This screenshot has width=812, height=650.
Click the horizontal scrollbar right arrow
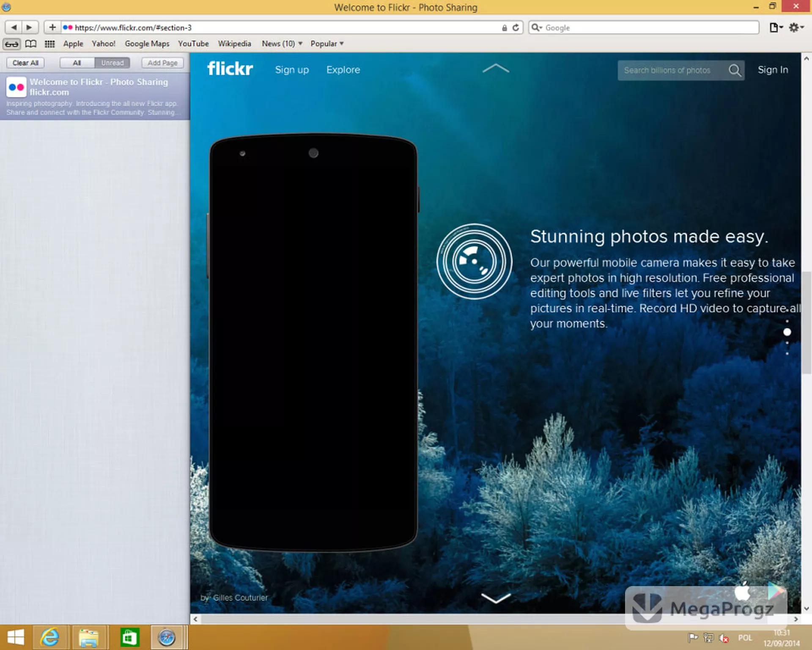click(796, 619)
